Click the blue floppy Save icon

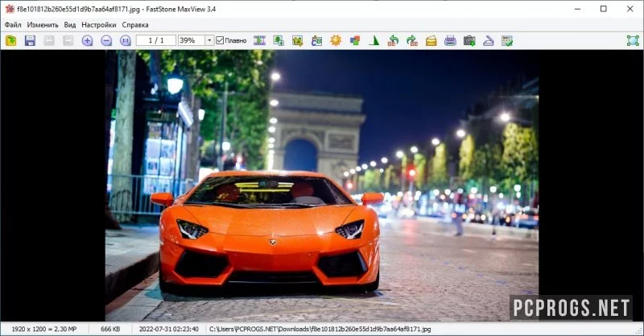[30, 40]
